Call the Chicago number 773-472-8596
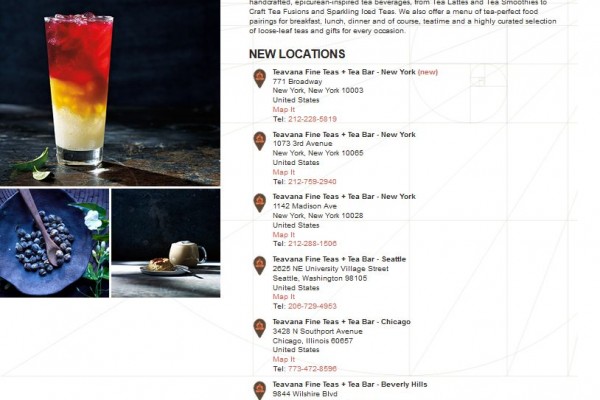The image size is (600, 400). click(312, 369)
